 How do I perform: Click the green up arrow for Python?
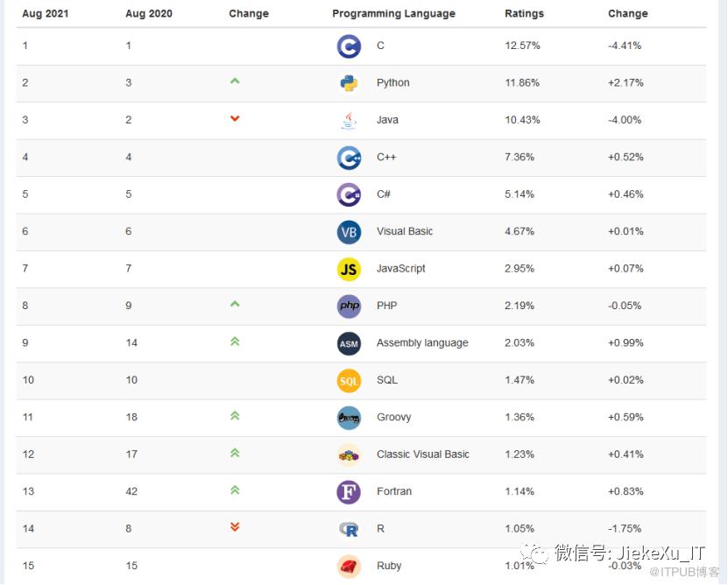(x=235, y=81)
